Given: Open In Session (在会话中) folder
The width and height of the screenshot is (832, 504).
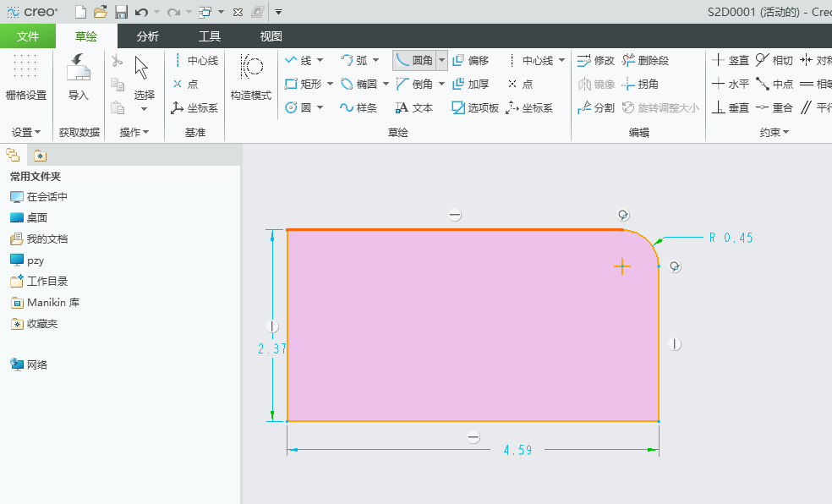Looking at the screenshot, I should tap(39, 197).
